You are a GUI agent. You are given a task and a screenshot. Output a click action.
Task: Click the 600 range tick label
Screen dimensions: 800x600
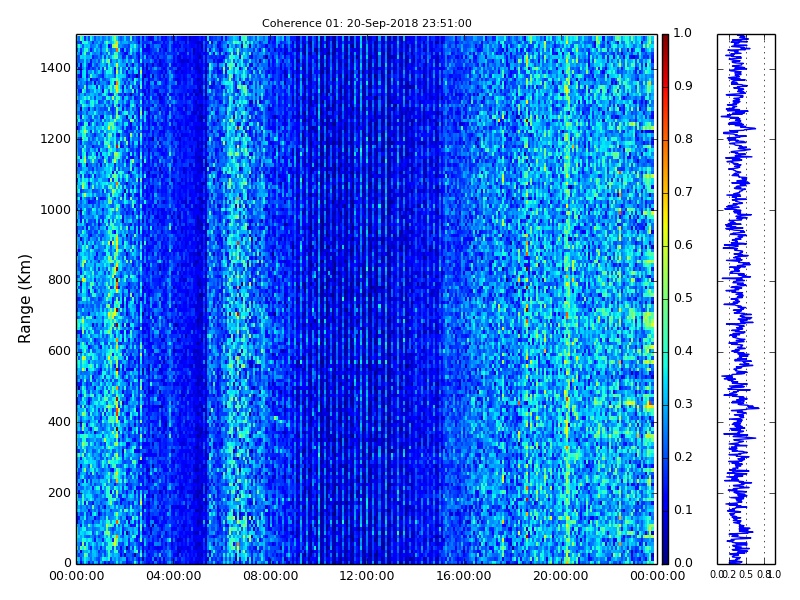(59, 351)
